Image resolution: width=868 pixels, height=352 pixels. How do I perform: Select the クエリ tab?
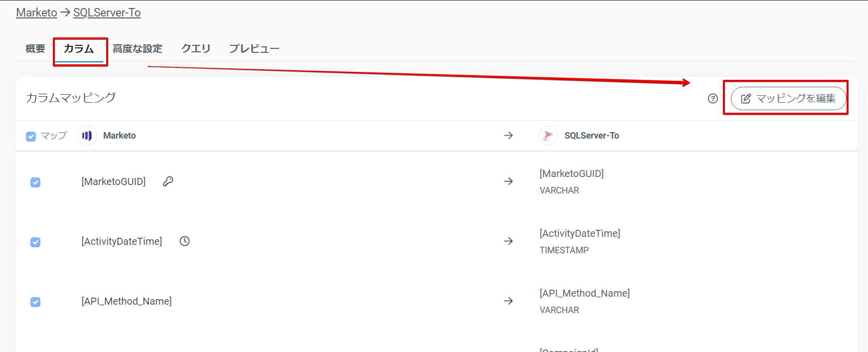click(x=195, y=49)
